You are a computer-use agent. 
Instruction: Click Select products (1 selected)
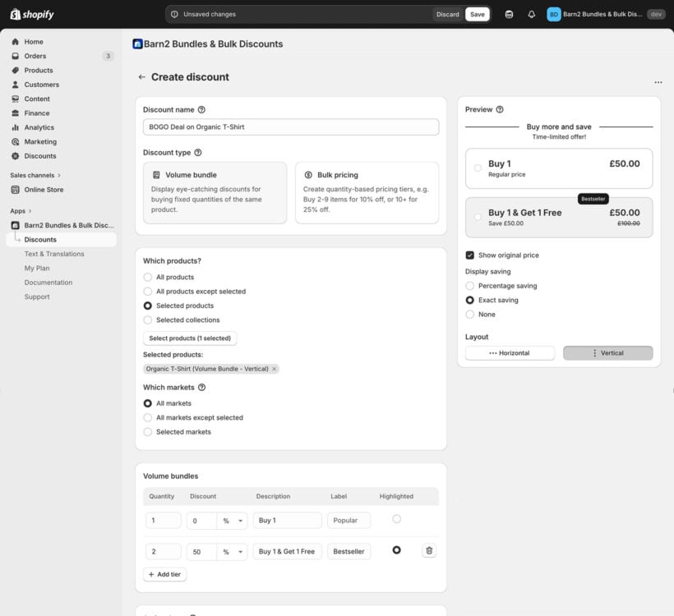point(190,338)
